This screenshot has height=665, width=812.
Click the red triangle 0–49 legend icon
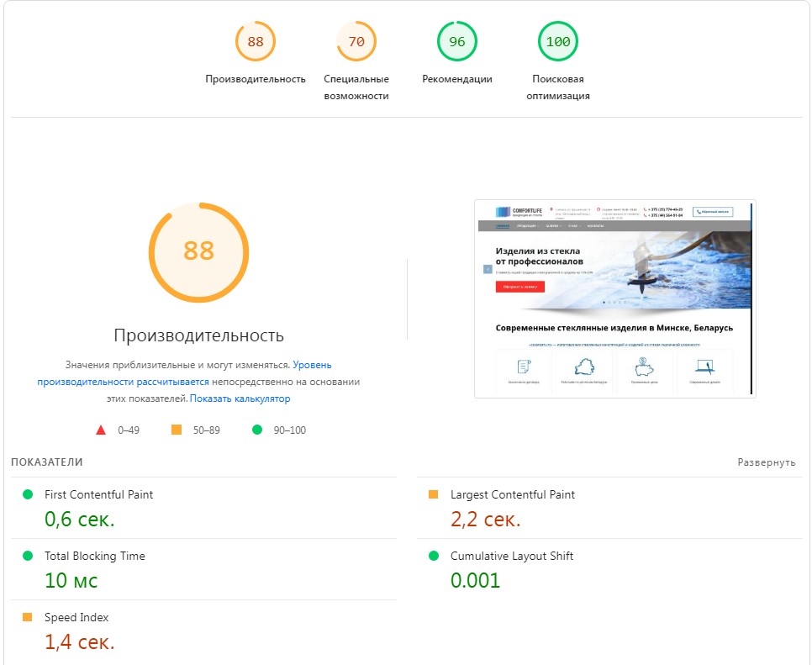[103, 430]
